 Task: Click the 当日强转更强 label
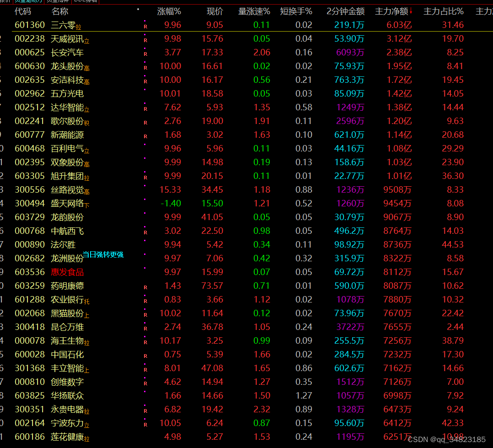[103, 254]
